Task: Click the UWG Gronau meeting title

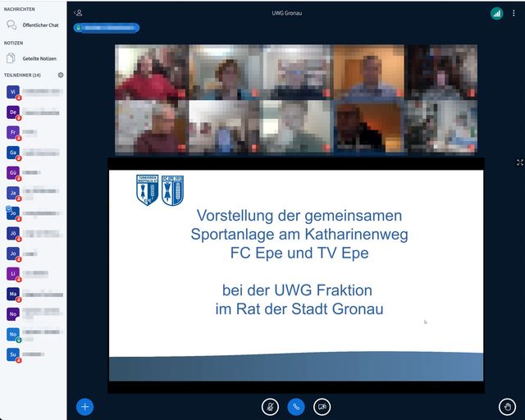Action: tap(287, 13)
